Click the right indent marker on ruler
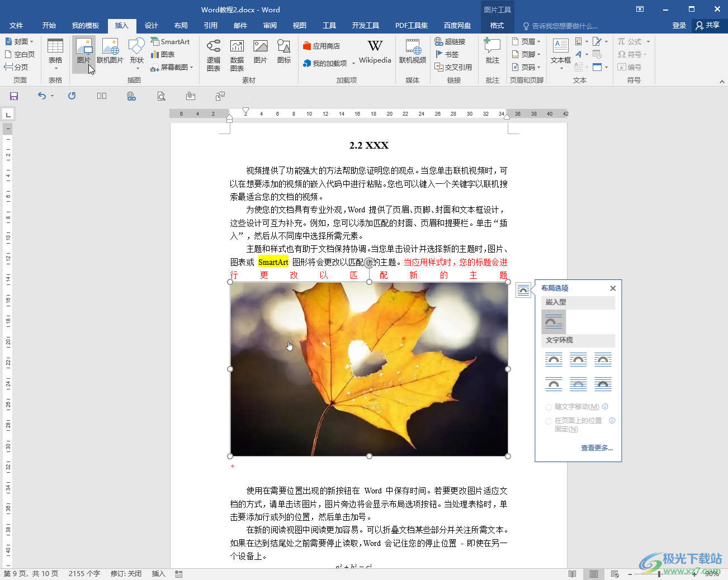The height and width of the screenshot is (580, 728). click(x=507, y=117)
